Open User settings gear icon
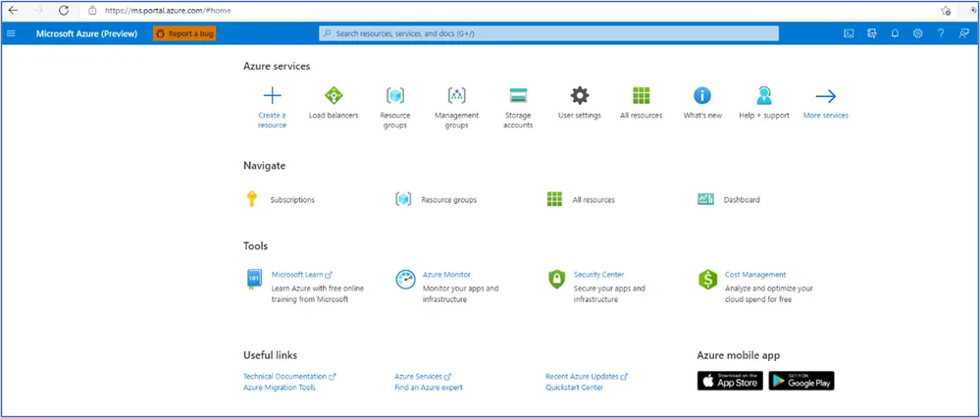The height and width of the screenshot is (418, 980). [579, 96]
